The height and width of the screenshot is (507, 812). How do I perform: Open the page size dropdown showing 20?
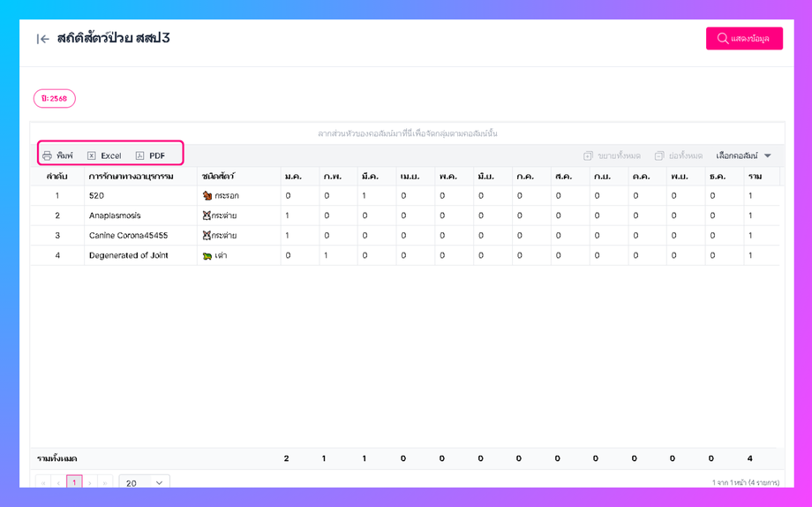(144, 483)
